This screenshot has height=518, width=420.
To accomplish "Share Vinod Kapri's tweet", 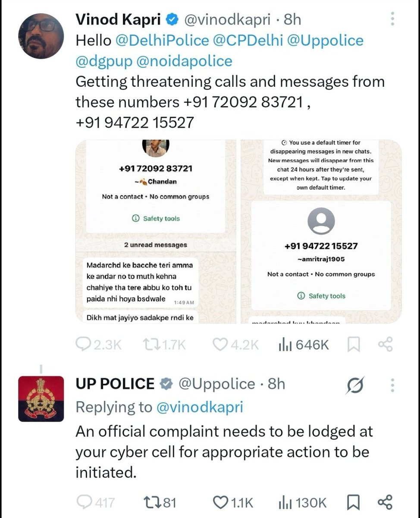I will click(385, 344).
